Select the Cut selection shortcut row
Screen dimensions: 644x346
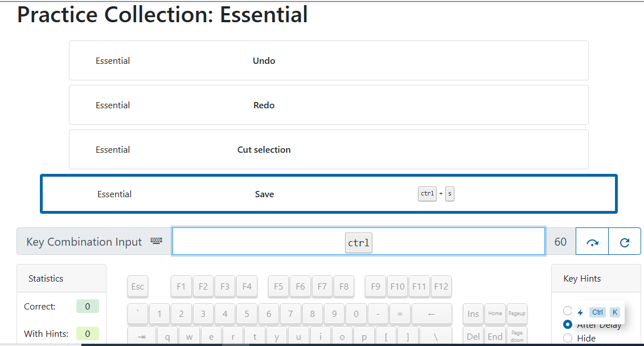tap(329, 149)
